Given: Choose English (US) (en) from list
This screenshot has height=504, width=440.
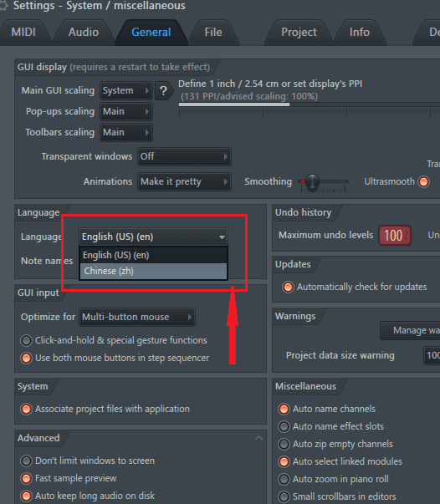Looking at the screenshot, I should tap(153, 255).
